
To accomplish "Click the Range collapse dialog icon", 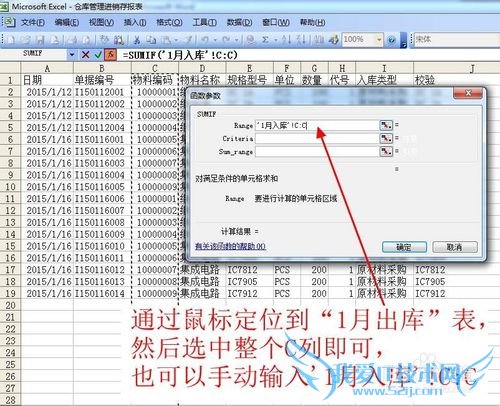I will 386,125.
